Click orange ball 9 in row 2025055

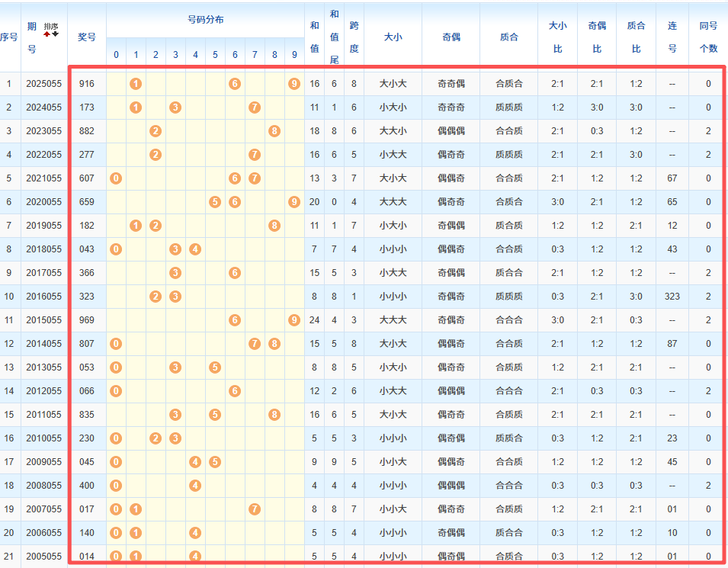294,84
